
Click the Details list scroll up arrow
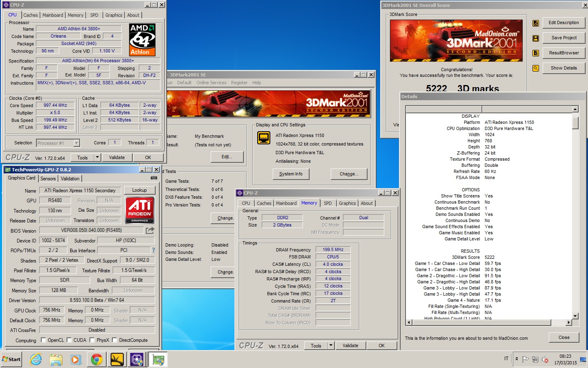point(575,109)
